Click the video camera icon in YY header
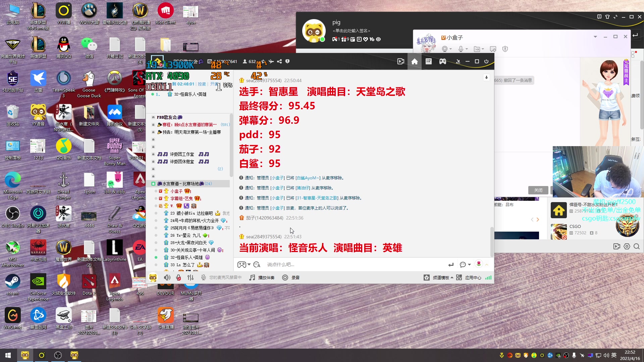The height and width of the screenshot is (362, 644). point(400,62)
